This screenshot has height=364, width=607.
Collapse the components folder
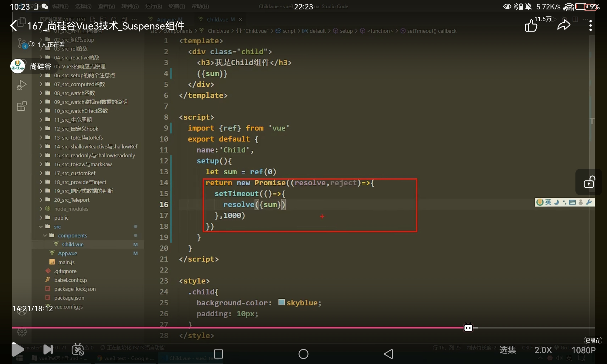(x=72, y=235)
